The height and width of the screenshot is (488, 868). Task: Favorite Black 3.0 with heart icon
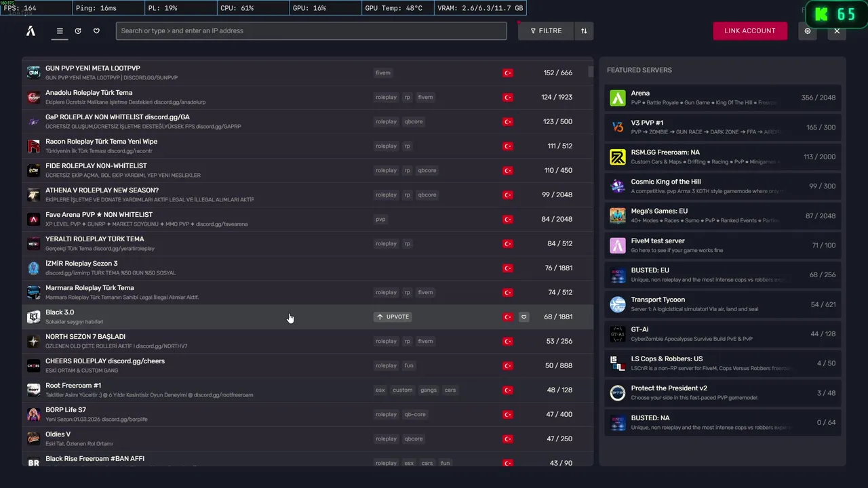(524, 317)
